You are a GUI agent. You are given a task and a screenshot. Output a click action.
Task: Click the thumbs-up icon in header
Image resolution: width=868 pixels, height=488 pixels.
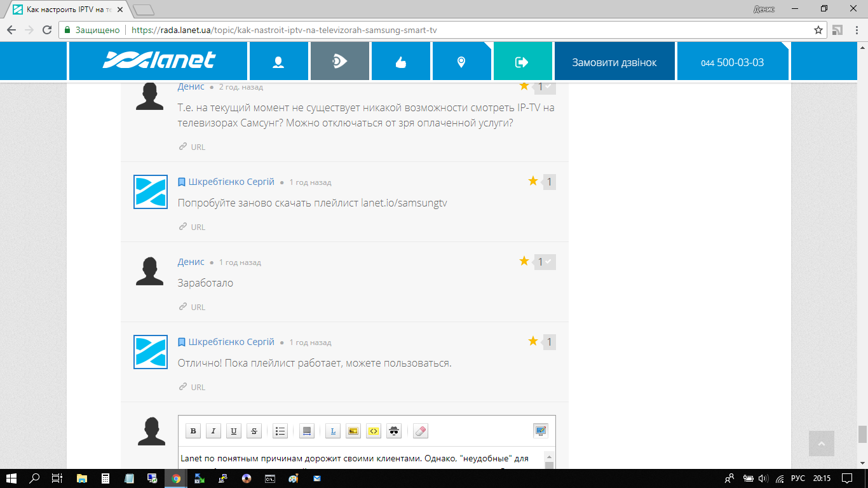(400, 62)
